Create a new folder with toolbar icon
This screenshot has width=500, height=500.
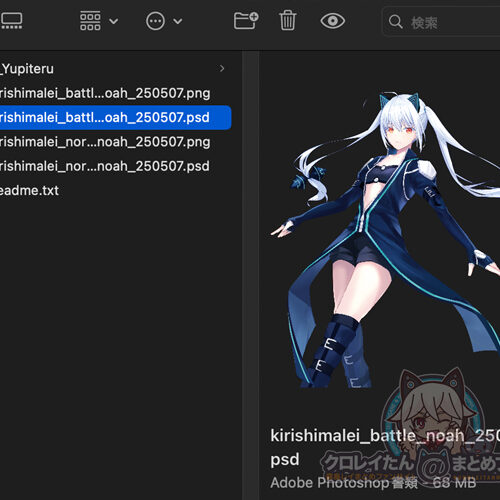tap(246, 21)
